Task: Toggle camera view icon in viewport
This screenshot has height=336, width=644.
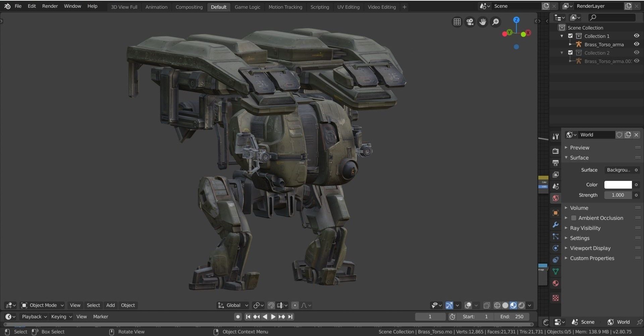Action: point(470,22)
